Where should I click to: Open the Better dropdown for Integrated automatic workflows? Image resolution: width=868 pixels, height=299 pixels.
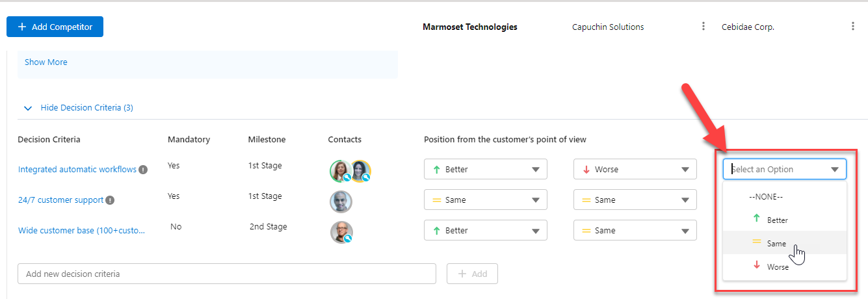(485, 170)
